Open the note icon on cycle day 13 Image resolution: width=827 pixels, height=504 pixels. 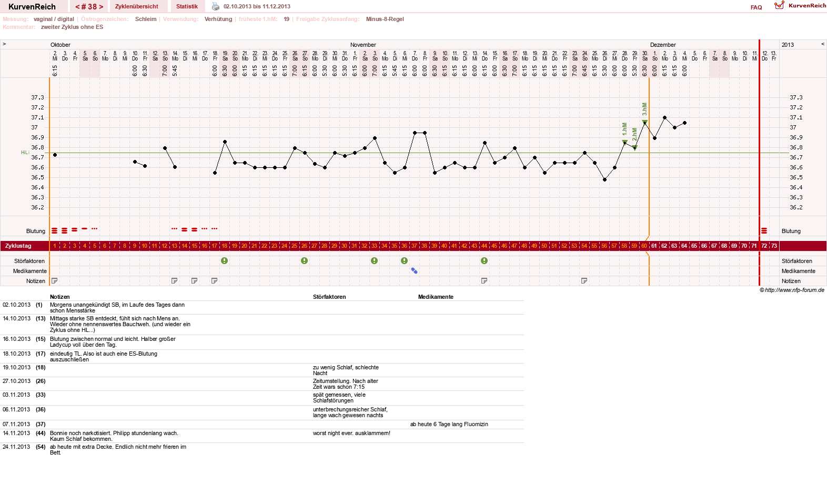click(x=175, y=281)
